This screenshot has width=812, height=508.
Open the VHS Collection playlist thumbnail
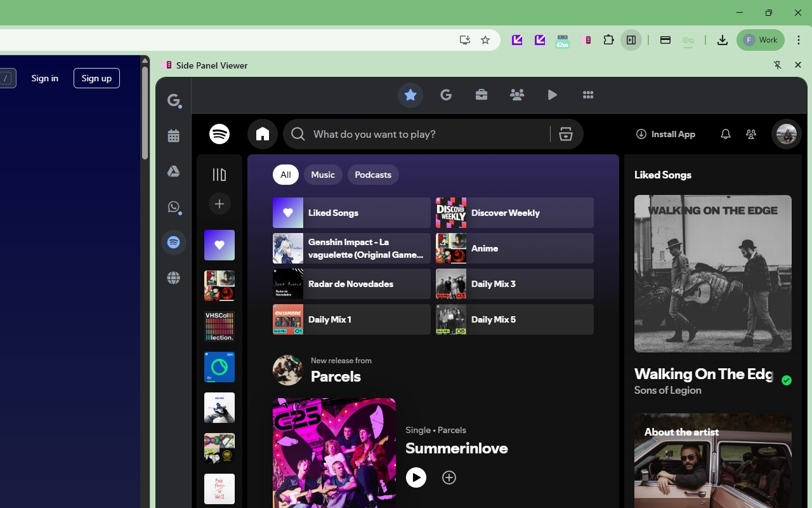[x=219, y=326]
